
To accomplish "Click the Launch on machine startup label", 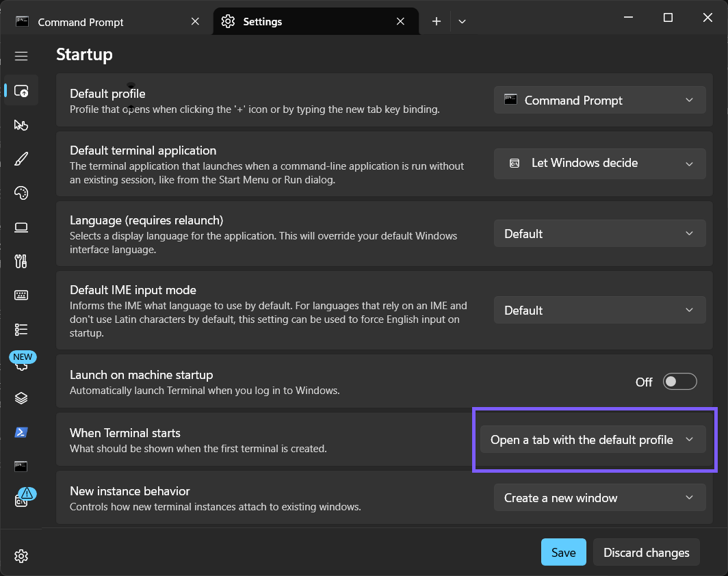I will coord(141,375).
